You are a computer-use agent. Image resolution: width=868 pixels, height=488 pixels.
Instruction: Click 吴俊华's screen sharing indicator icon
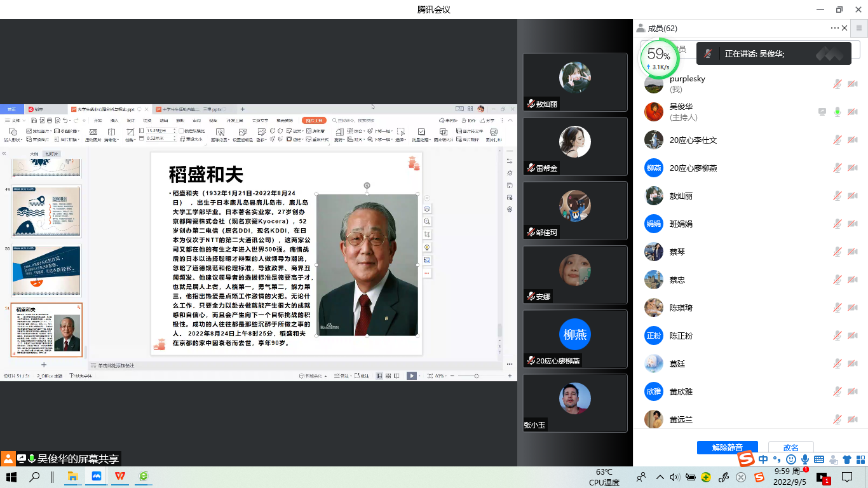pos(822,112)
